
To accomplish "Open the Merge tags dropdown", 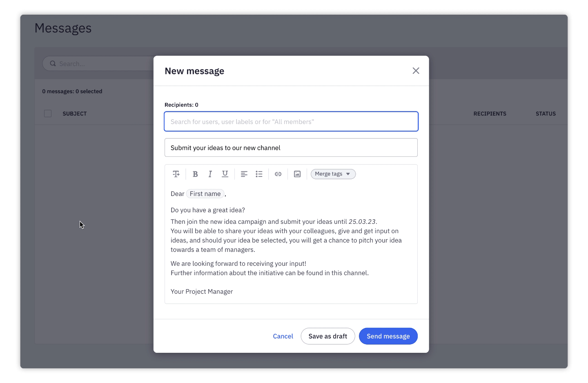I will pos(333,174).
